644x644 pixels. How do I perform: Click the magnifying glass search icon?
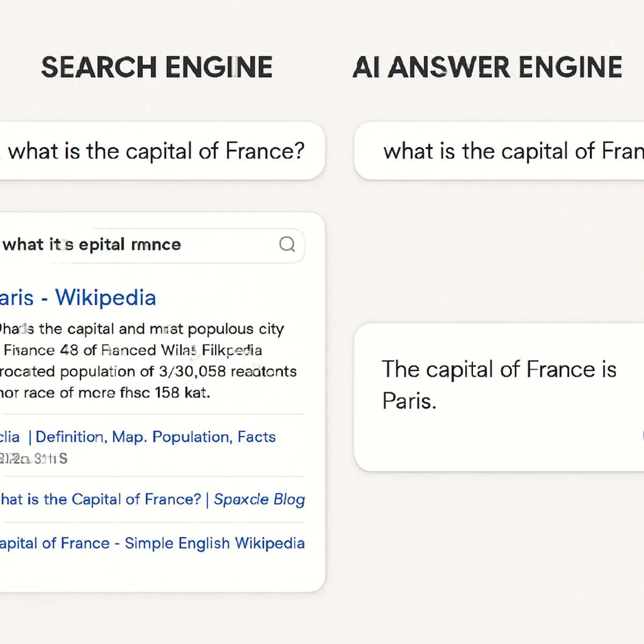click(x=287, y=244)
